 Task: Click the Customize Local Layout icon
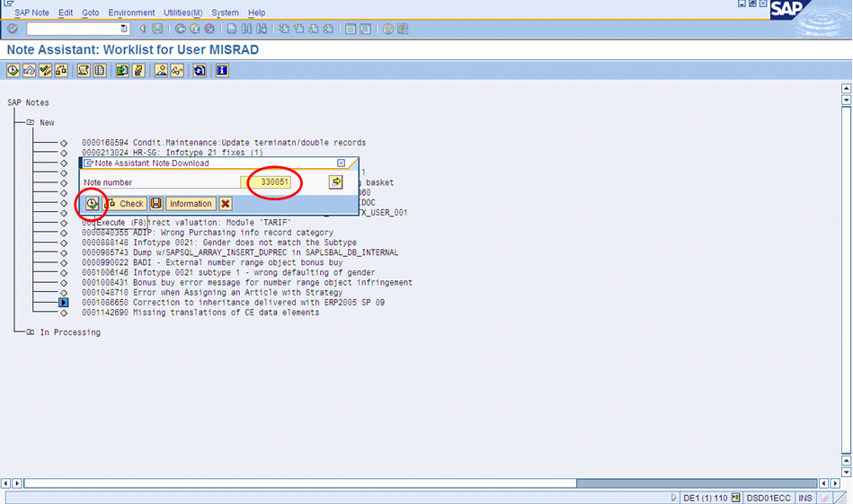[403, 29]
